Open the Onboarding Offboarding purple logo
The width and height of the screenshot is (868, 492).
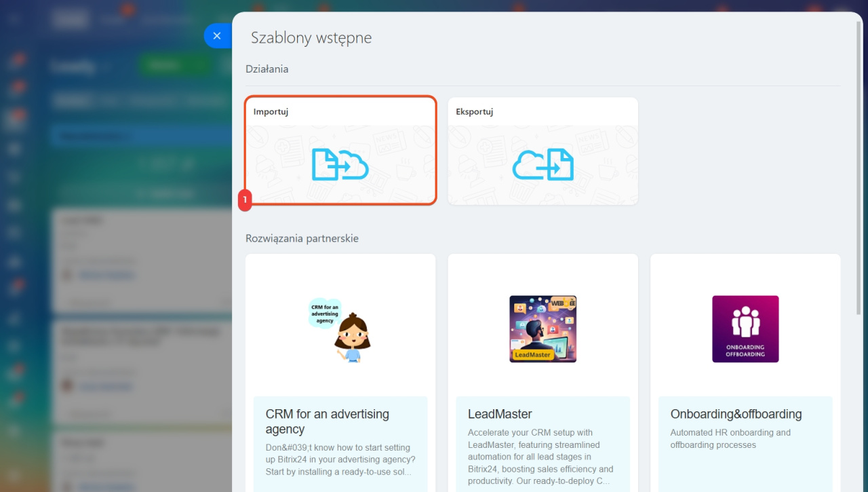click(745, 329)
